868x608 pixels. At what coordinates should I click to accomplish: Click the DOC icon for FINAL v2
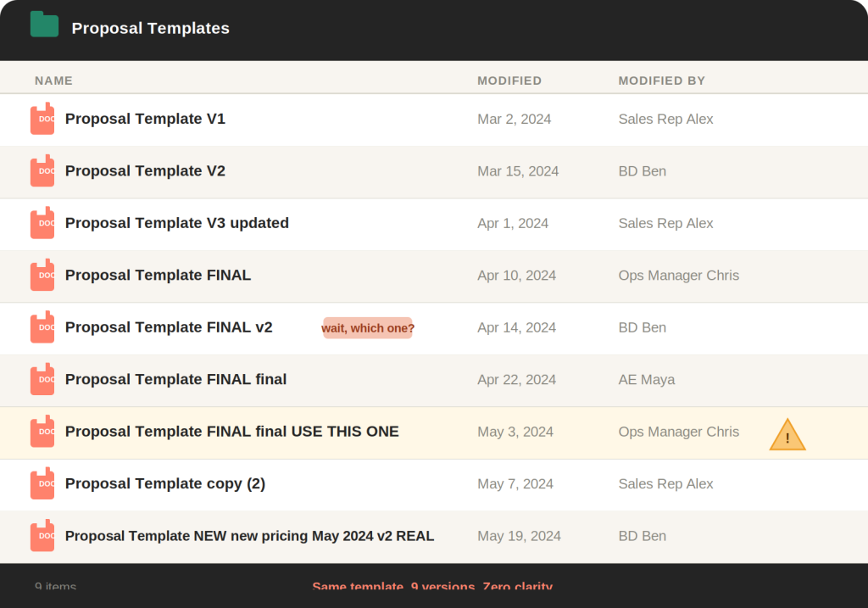[x=42, y=328]
